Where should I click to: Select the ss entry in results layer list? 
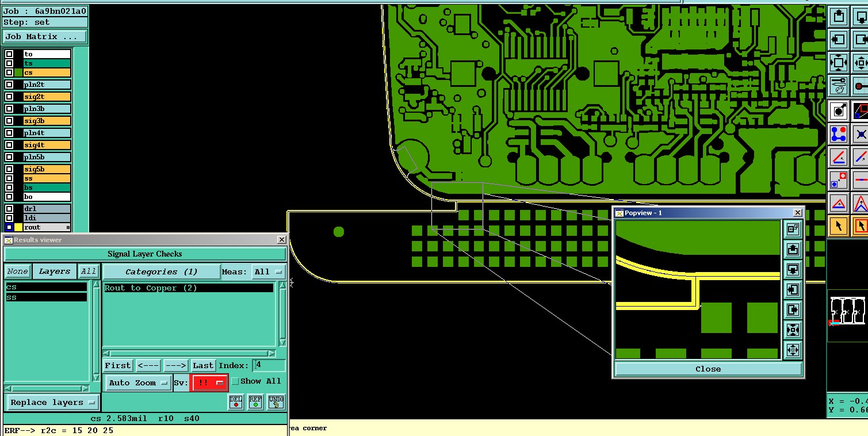(x=46, y=297)
